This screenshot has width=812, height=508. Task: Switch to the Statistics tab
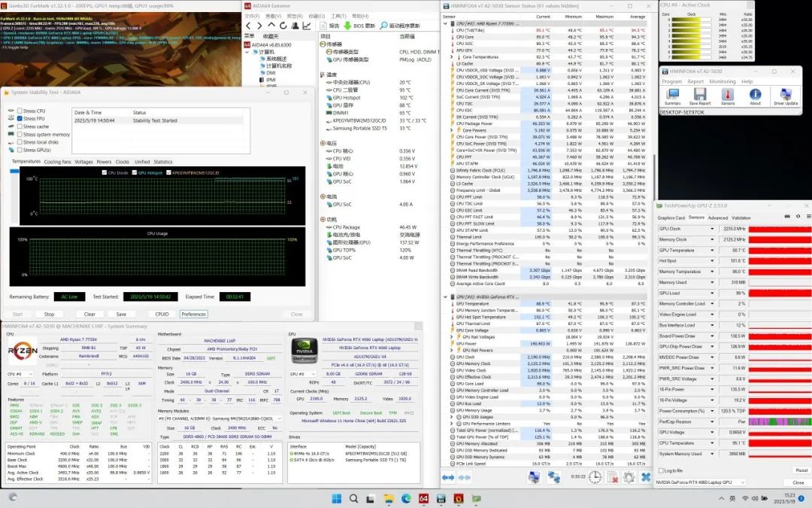(163, 162)
